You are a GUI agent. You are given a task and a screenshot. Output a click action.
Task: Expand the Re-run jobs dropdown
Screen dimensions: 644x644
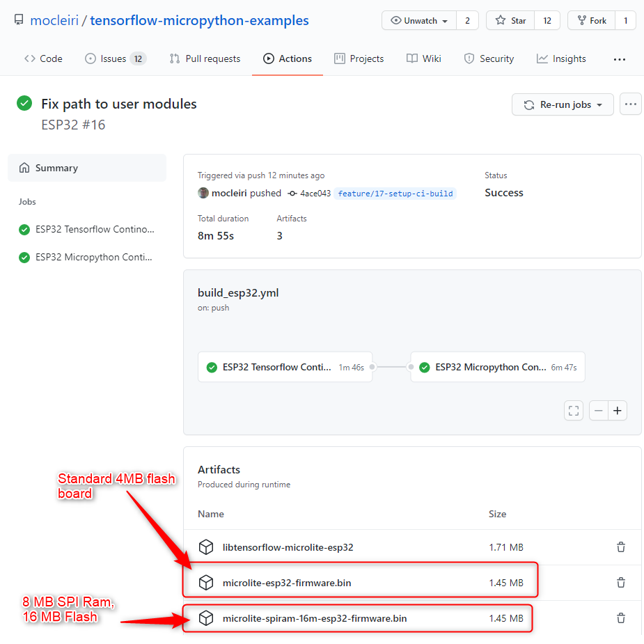point(563,104)
